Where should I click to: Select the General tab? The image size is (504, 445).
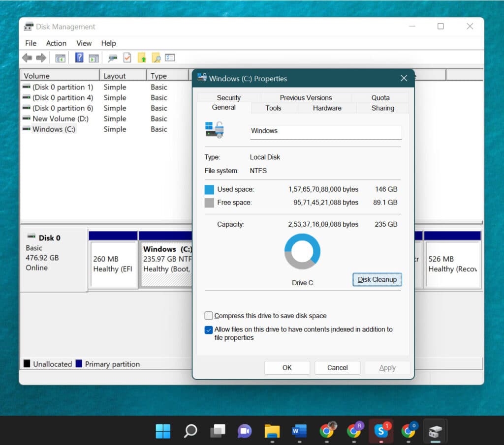224,108
